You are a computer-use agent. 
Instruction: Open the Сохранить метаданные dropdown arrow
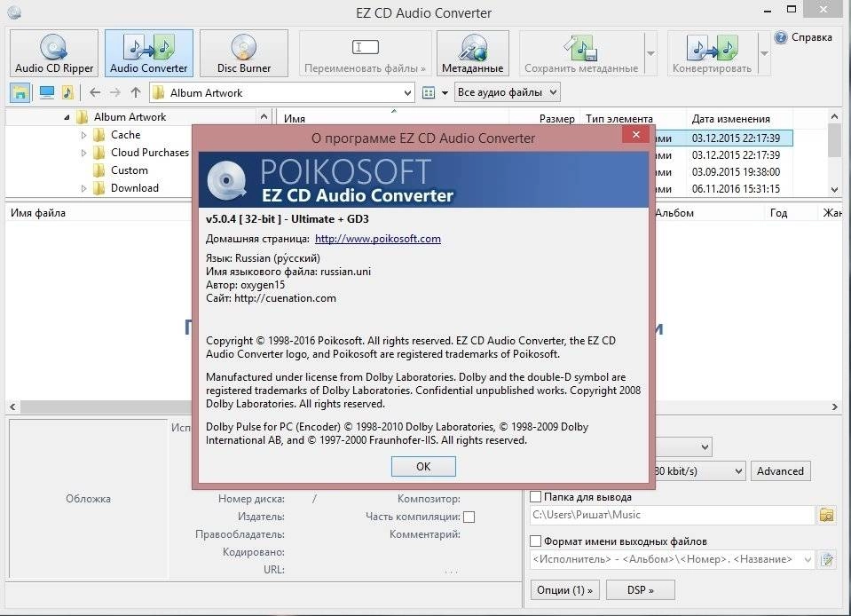point(650,53)
